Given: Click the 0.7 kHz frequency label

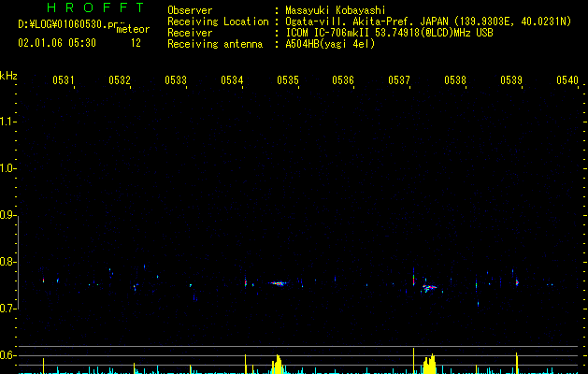Looking at the screenshot, I should point(7,309).
